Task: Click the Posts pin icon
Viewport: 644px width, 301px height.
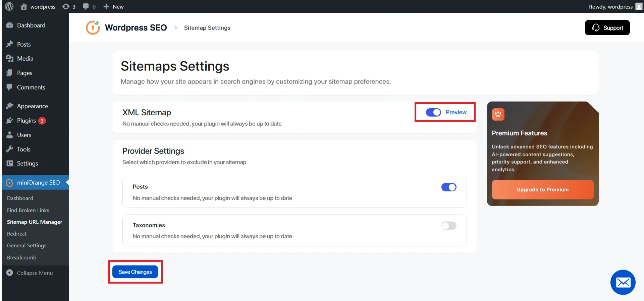Action: click(x=10, y=44)
